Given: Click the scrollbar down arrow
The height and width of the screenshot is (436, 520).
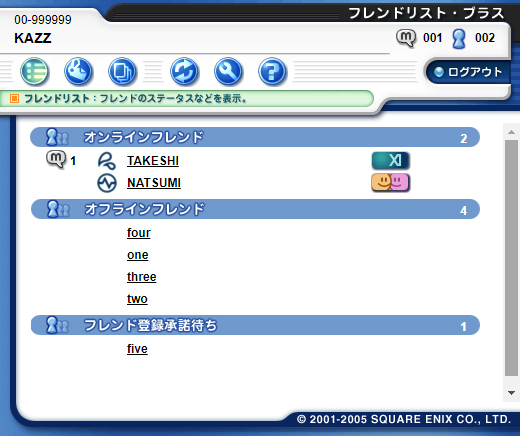Looking at the screenshot, I should [x=511, y=393].
